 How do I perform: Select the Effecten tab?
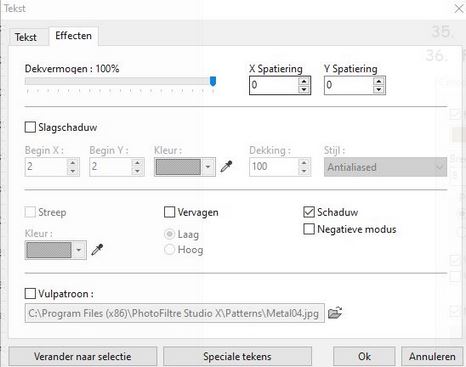[x=73, y=36]
